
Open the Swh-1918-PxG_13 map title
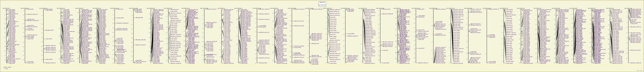pos(79,8)
